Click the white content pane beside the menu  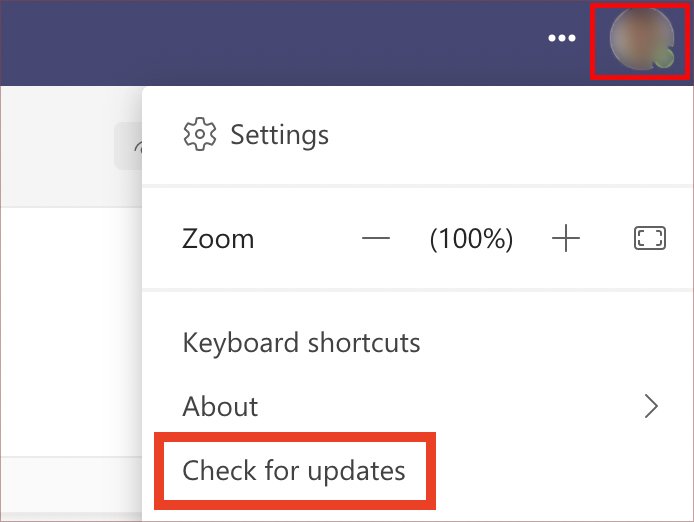pyautogui.click(x=71, y=332)
